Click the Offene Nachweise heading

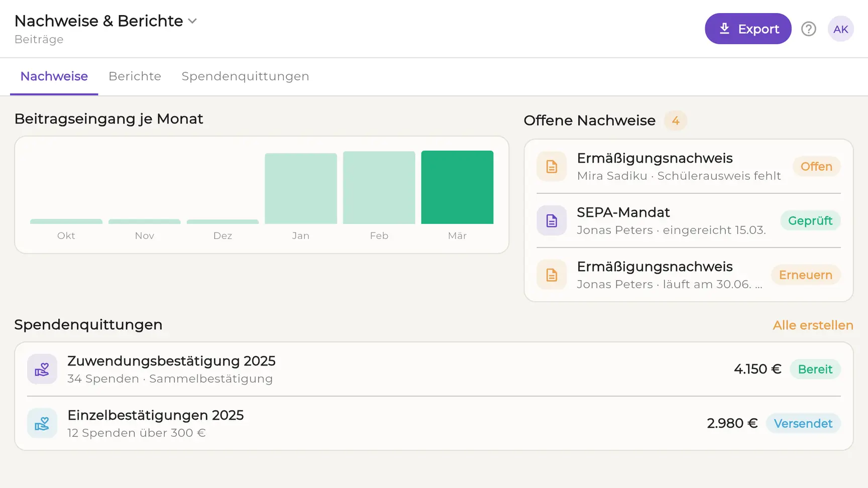coord(589,120)
